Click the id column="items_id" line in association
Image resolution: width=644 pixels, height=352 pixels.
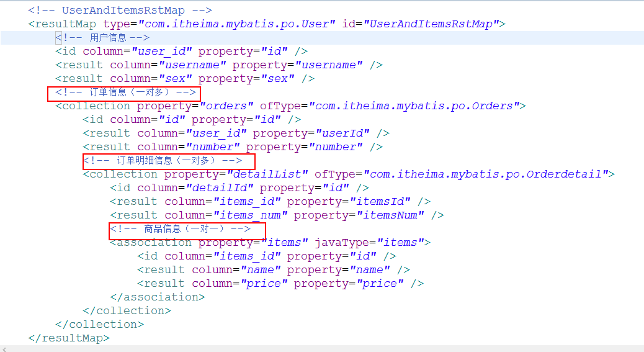click(x=267, y=256)
